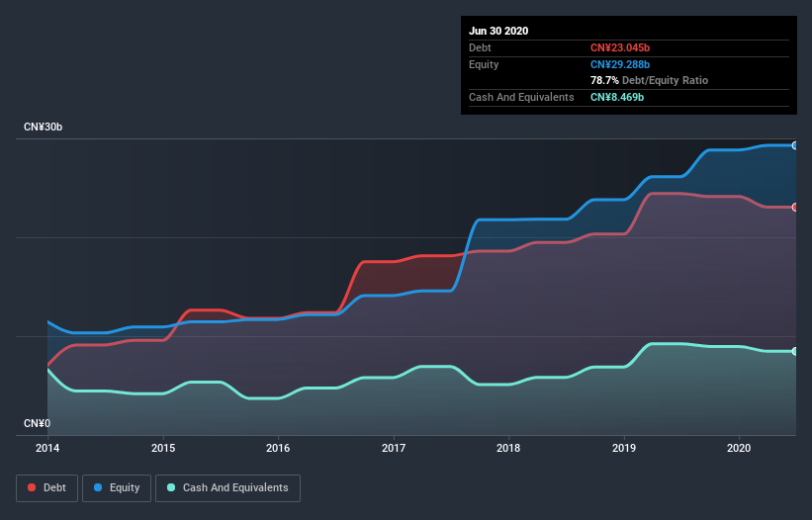Select the Equity endpoint marker at Jun 2020
The image size is (812, 520).
[x=795, y=146]
